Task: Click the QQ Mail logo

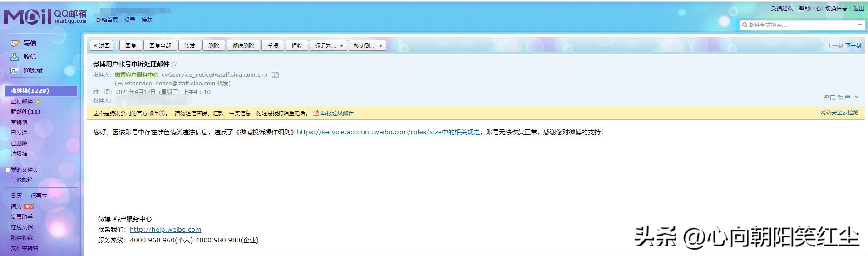Action: click(x=45, y=16)
